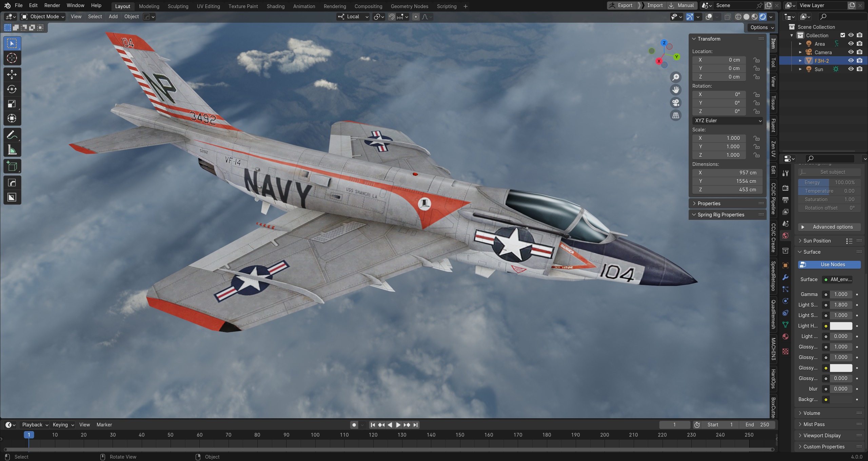Open the Object Data properties tab icon
The height and width of the screenshot is (461, 868).
[785, 325]
